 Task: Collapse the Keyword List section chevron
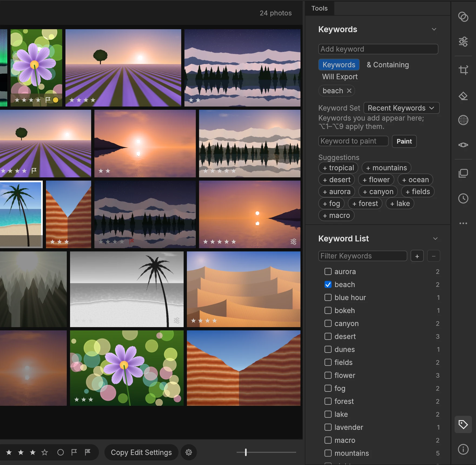point(435,238)
